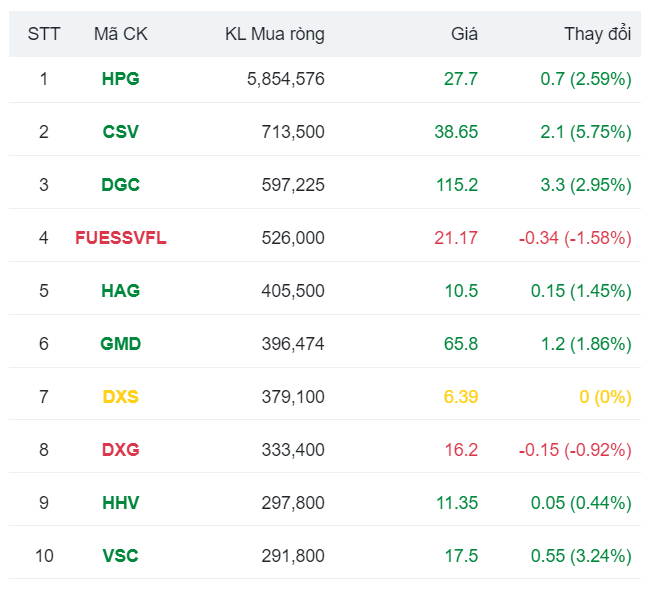Click rank number 1 in HPG row

click(x=44, y=79)
